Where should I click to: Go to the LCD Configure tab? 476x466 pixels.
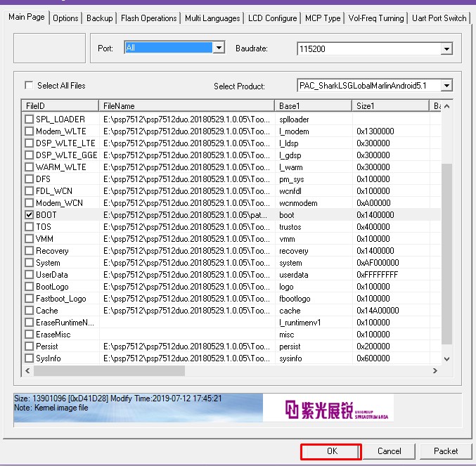[271, 18]
